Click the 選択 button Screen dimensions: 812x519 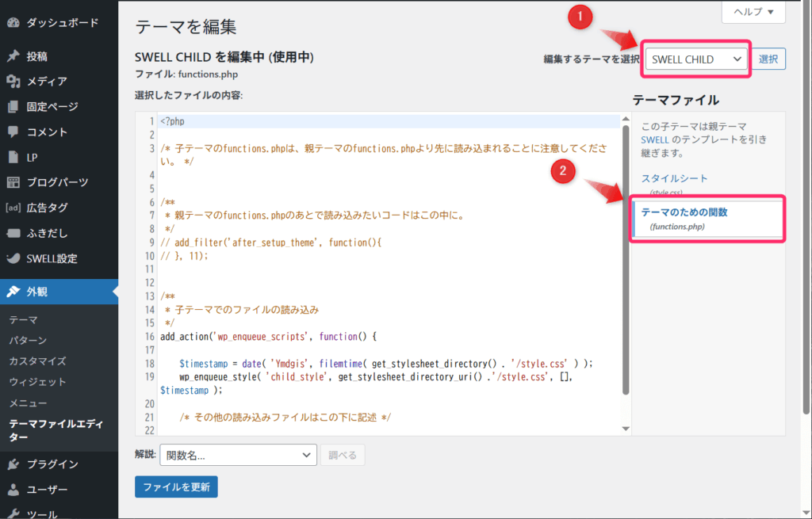tap(768, 59)
